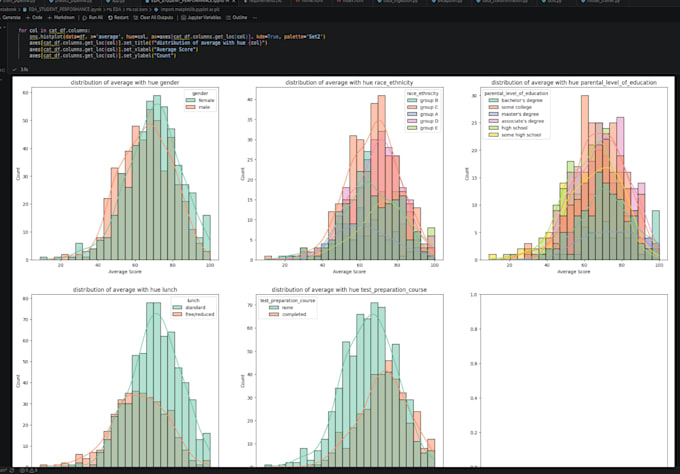Click title 'distribution of average with hue race_ethnicity'
This screenshot has height=474, width=680.
[x=349, y=82]
